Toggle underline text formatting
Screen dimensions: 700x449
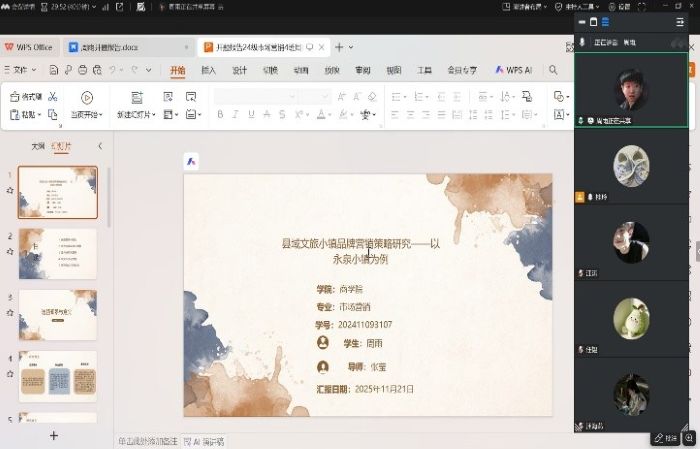pyautogui.click(x=252, y=115)
